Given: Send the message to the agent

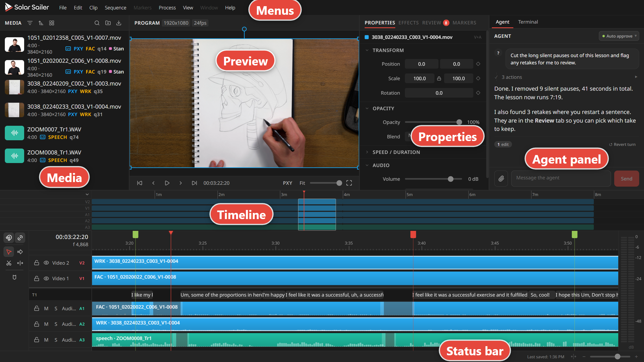Looking at the screenshot, I should click(x=627, y=179).
